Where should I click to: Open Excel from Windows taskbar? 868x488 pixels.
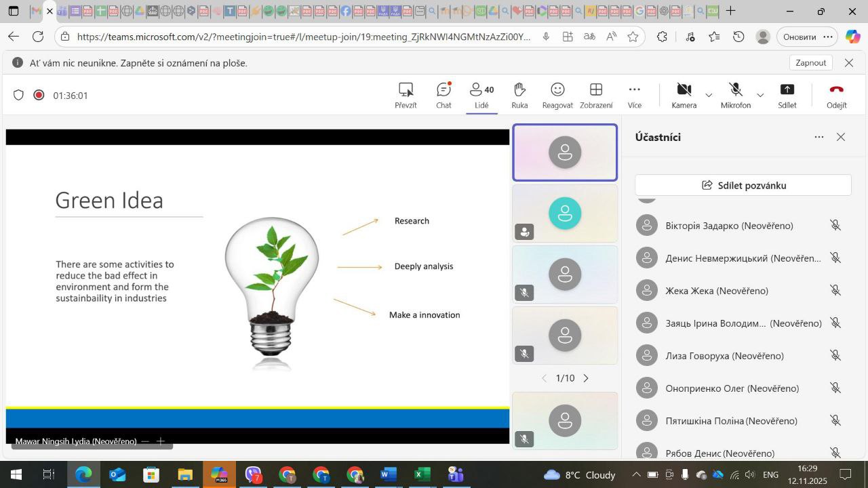(422, 474)
